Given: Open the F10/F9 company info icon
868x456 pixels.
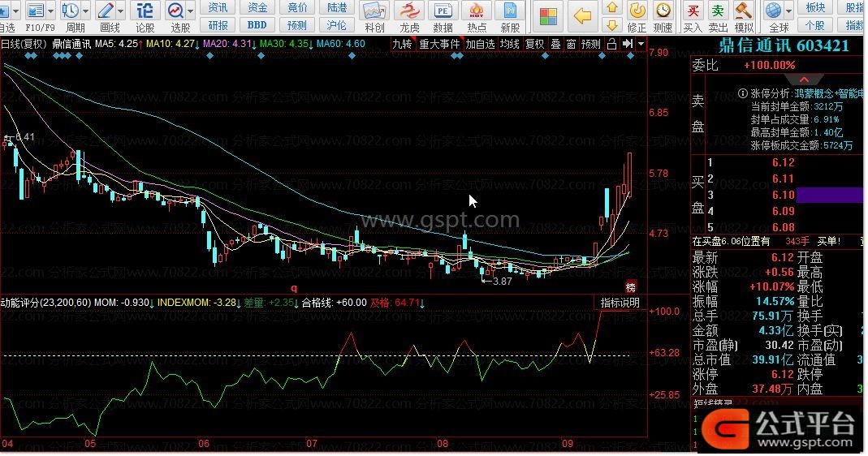Looking at the screenshot, I should click(36, 11).
